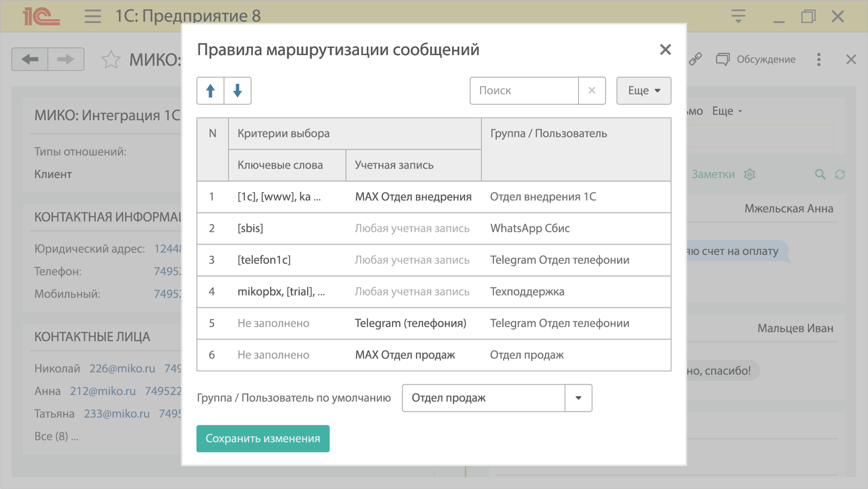Clear the search field with X

(x=592, y=91)
